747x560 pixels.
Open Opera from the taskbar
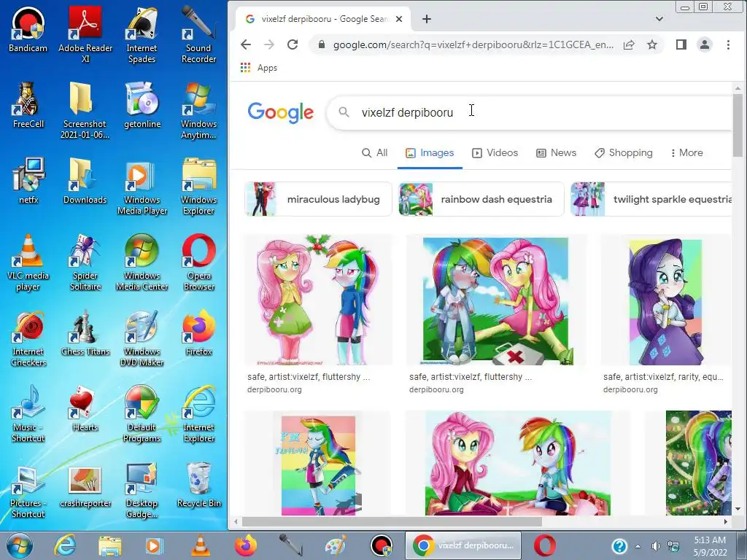pos(544,545)
